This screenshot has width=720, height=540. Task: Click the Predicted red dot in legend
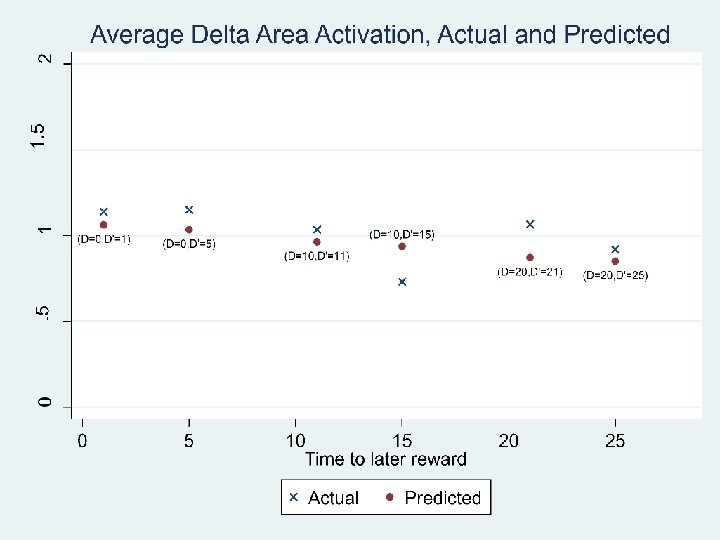[x=390, y=497]
